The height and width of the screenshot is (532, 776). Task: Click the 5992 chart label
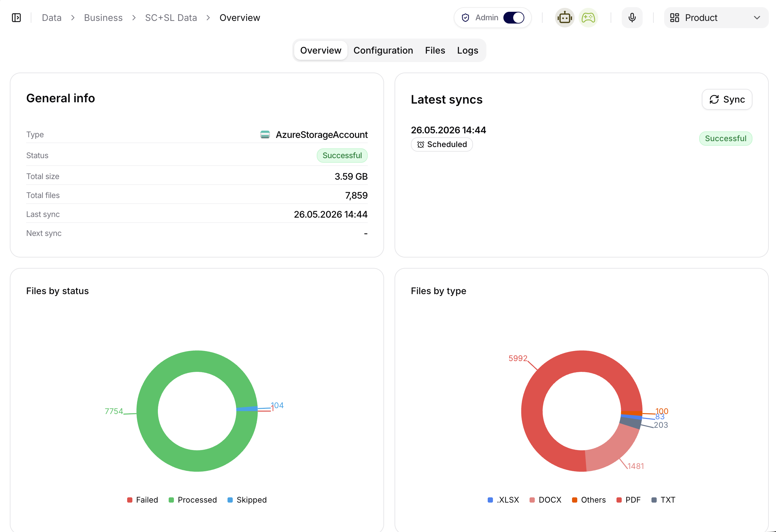tap(517, 358)
